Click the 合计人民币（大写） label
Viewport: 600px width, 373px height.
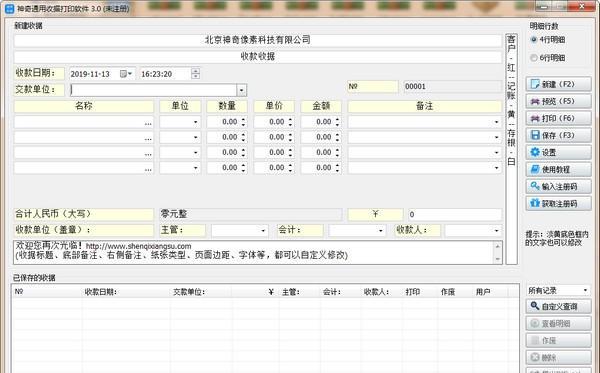84,214
